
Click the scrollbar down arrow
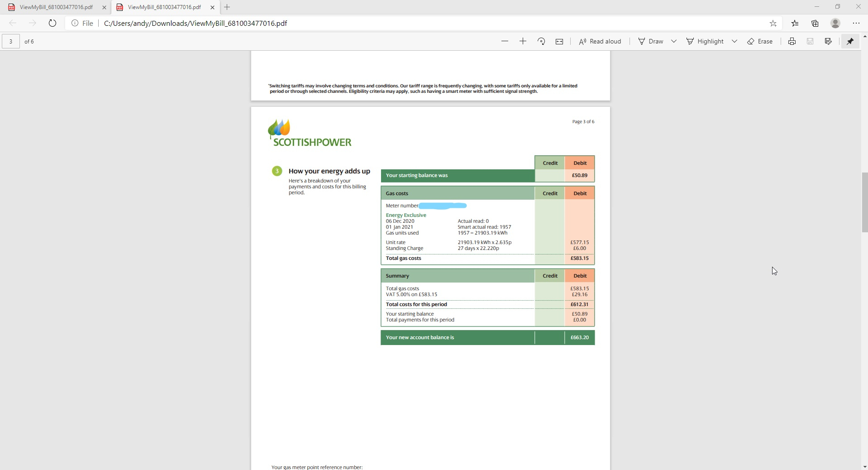[x=864, y=466]
